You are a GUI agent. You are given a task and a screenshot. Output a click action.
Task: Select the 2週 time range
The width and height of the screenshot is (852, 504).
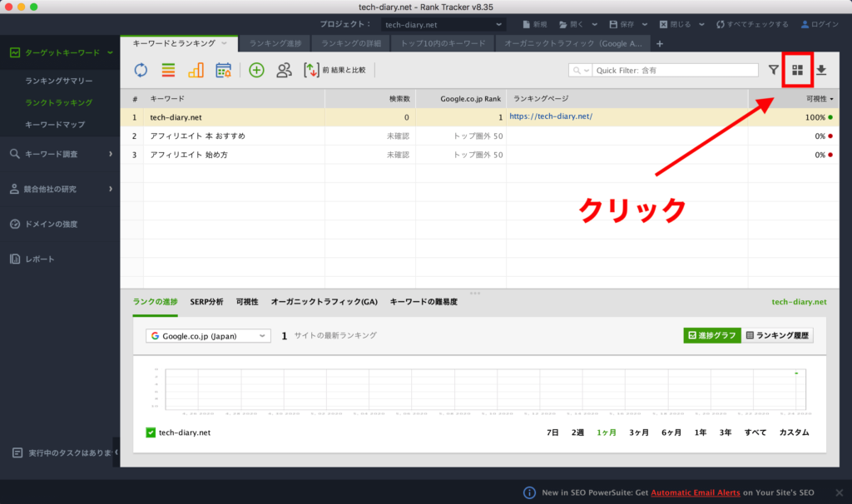[577, 432]
